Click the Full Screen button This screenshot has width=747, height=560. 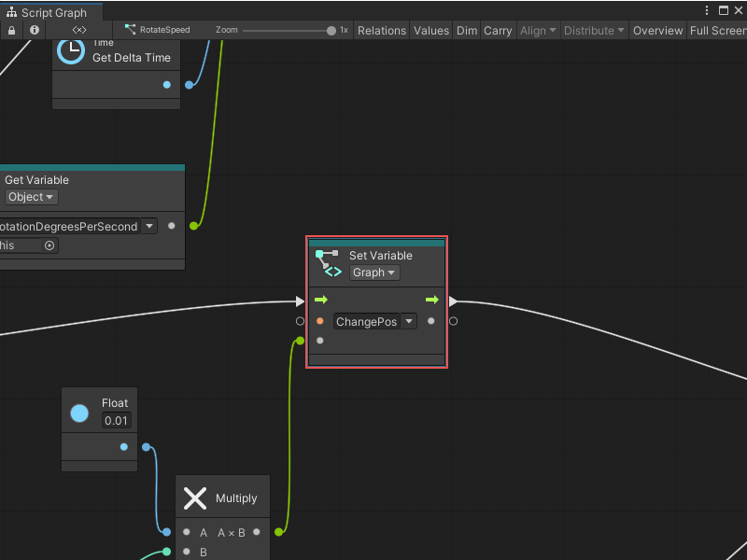[x=717, y=30]
